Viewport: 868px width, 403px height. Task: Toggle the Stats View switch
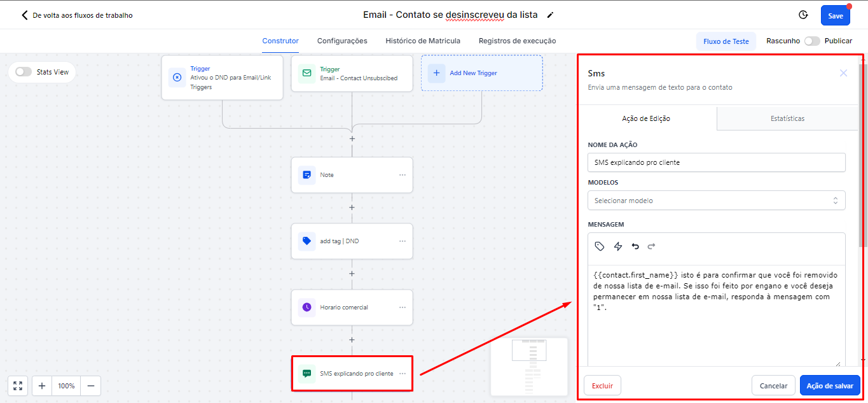[x=24, y=72]
